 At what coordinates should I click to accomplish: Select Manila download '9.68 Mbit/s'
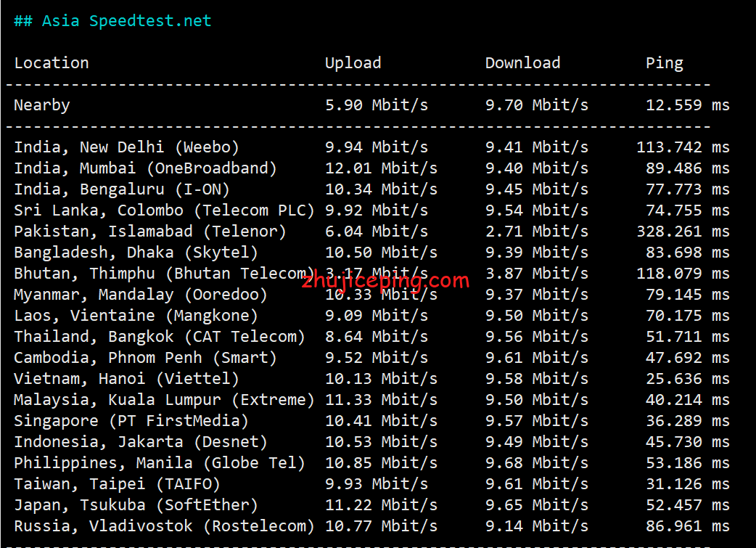click(537, 463)
